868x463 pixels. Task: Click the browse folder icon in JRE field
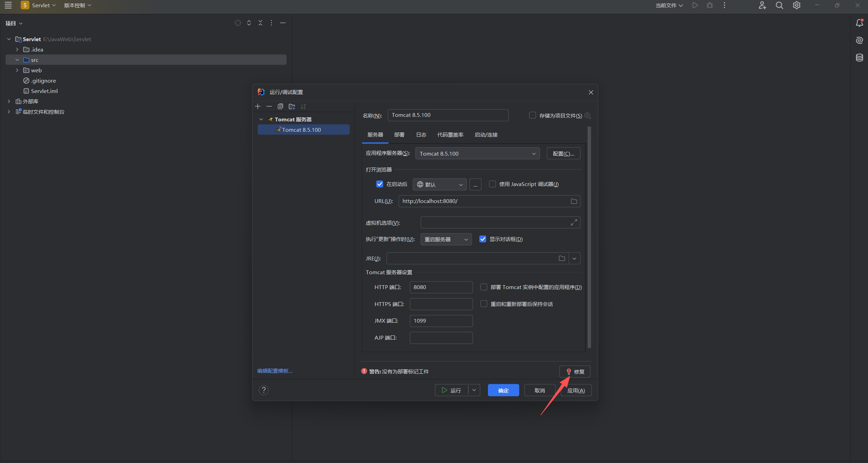click(562, 258)
